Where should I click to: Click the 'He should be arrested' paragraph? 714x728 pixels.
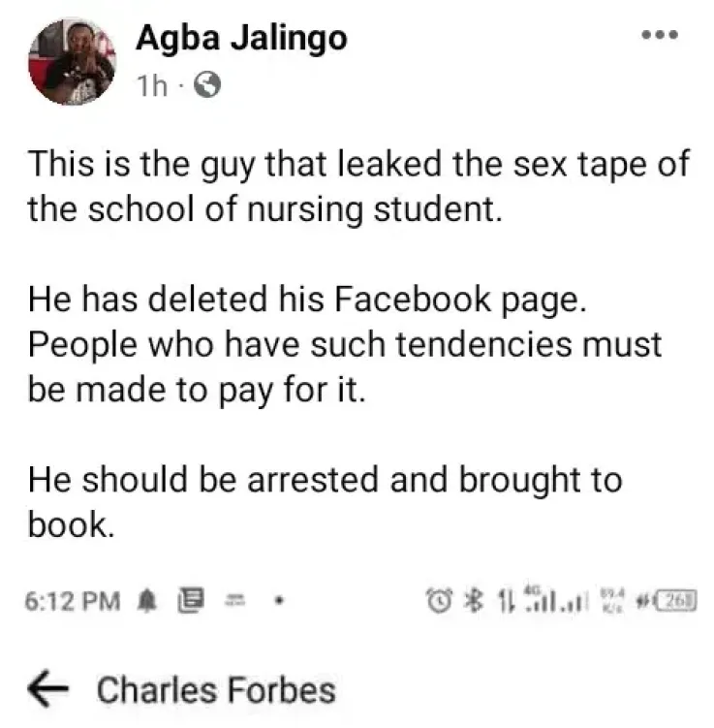coord(325,502)
